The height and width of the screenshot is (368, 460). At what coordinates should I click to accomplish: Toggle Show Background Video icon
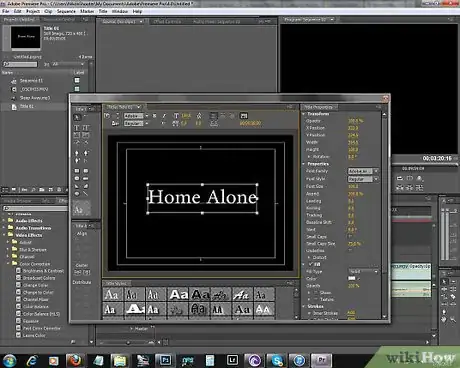[x=244, y=116]
